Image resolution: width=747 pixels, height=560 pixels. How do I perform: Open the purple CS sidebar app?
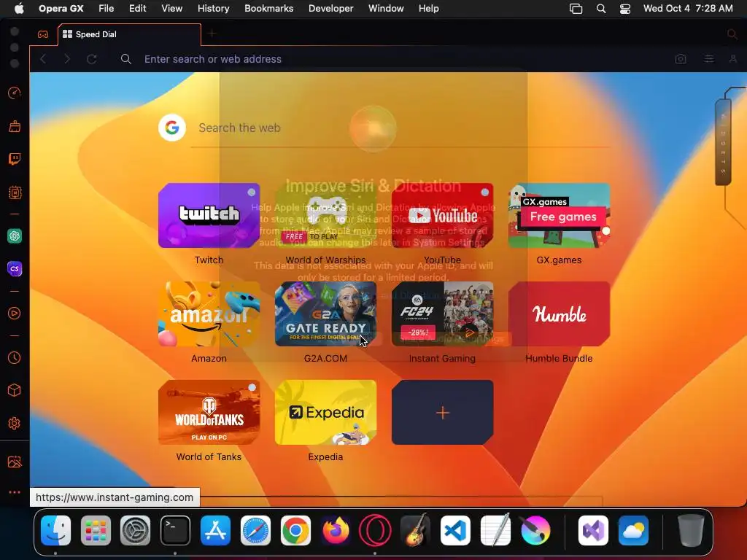click(15, 269)
